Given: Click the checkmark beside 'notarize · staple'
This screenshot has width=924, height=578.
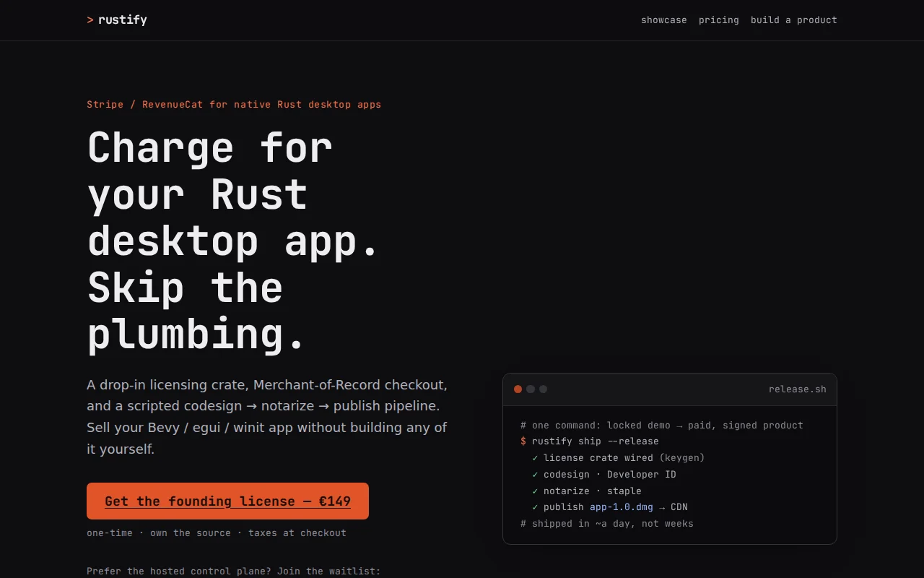Looking at the screenshot, I should (x=535, y=491).
